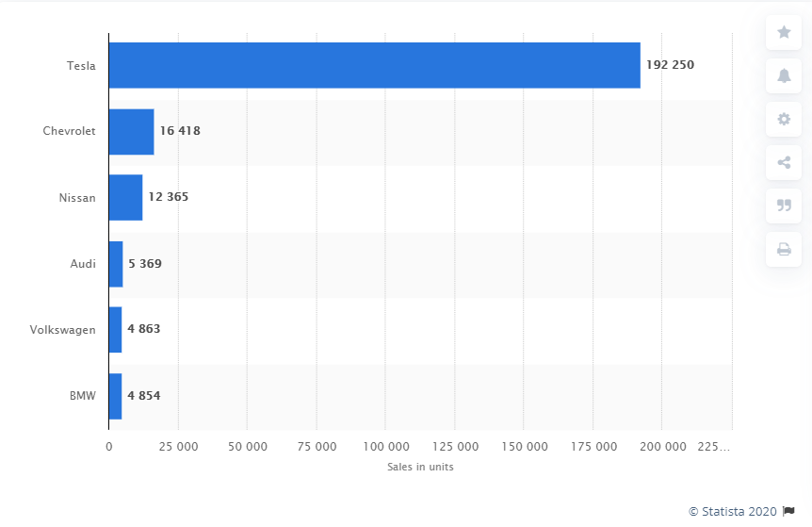Screen dimensions: 812x527
Task: Click the Volkswagen axis label
Action: tap(63, 330)
